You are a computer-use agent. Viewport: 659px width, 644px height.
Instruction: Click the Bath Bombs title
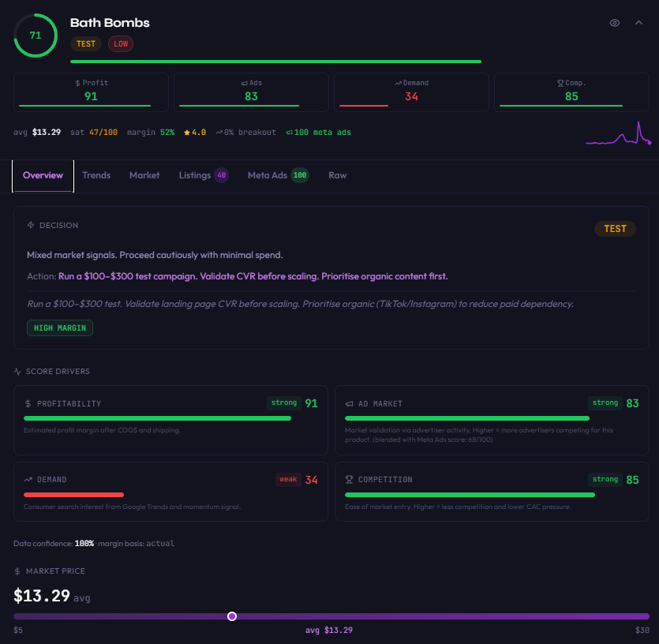pos(110,23)
